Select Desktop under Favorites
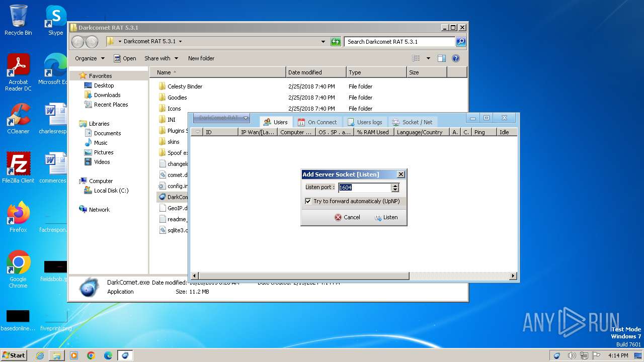644x362 pixels. click(99, 85)
